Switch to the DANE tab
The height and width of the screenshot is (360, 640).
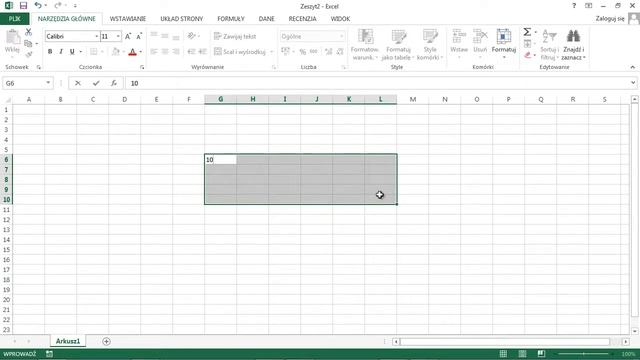click(267, 19)
